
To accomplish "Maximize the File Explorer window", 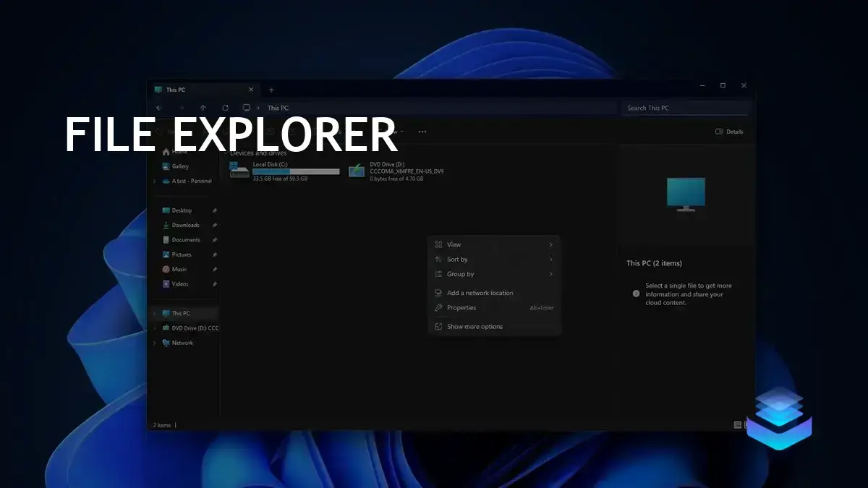I will 723,85.
